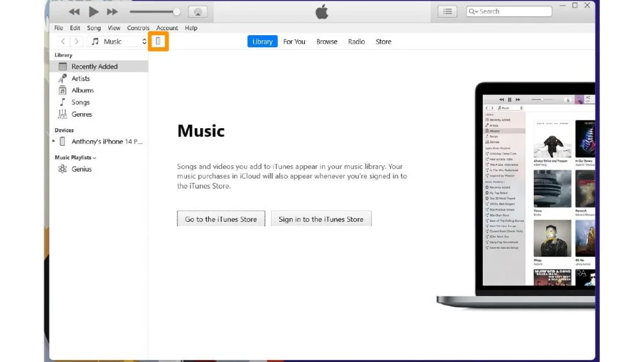Focus the Search field
644x362 pixels.
pos(509,11)
